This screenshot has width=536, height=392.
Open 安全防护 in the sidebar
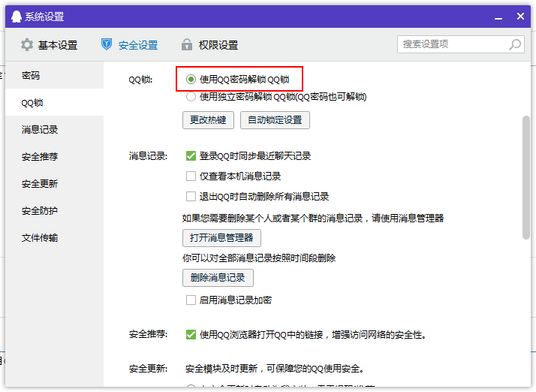pos(54,211)
